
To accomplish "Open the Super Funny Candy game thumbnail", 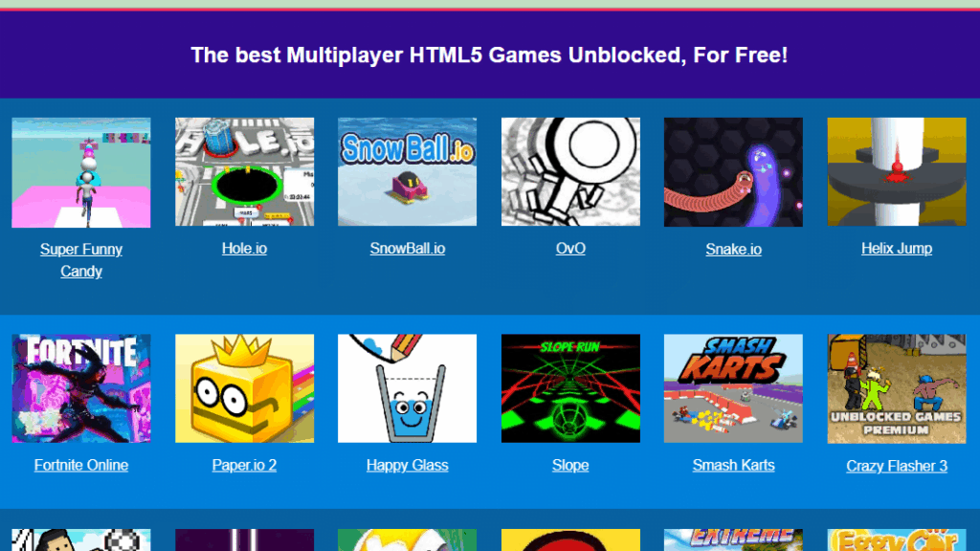I will [81, 172].
